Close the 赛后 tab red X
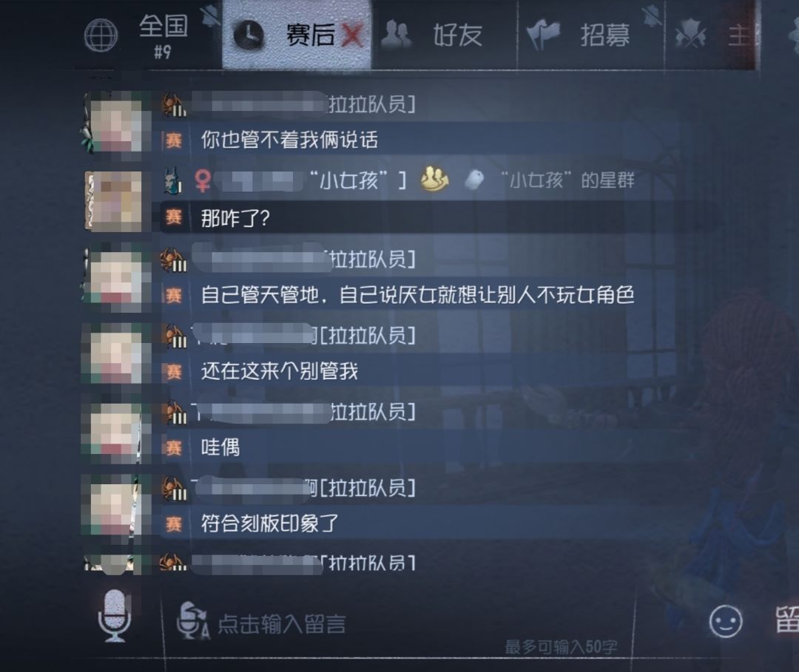799x672 pixels. click(353, 35)
